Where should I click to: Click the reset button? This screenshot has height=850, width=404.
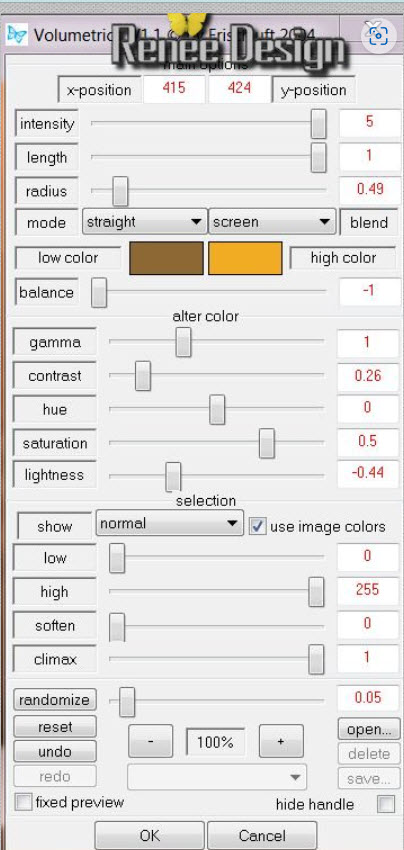click(x=55, y=726)
